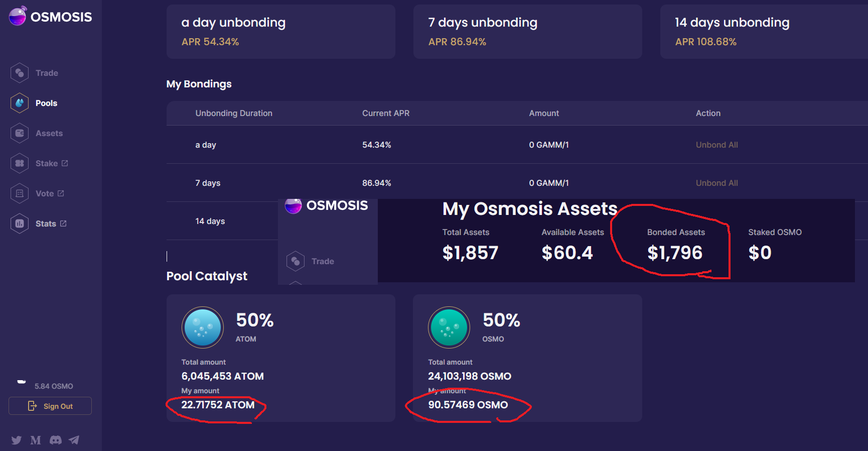This screenshot has width=868, height=451.
Task: Click 0 GAMM/1 in a day row
Action: point(549,145)
